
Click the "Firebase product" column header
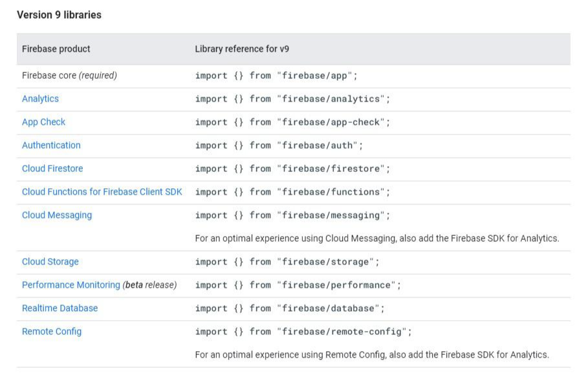point(56,49)
